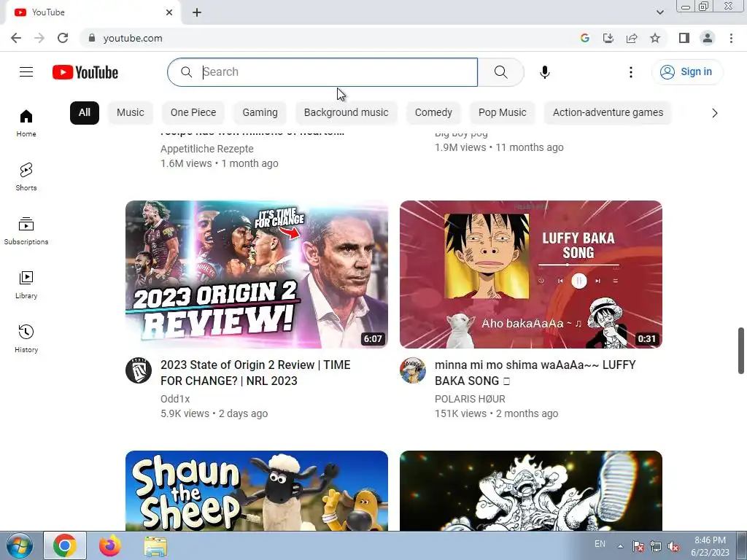The width and height of the screenshot is (747, 560).
Task: Select the One Piece category chip
Action: tap(193, 113)
